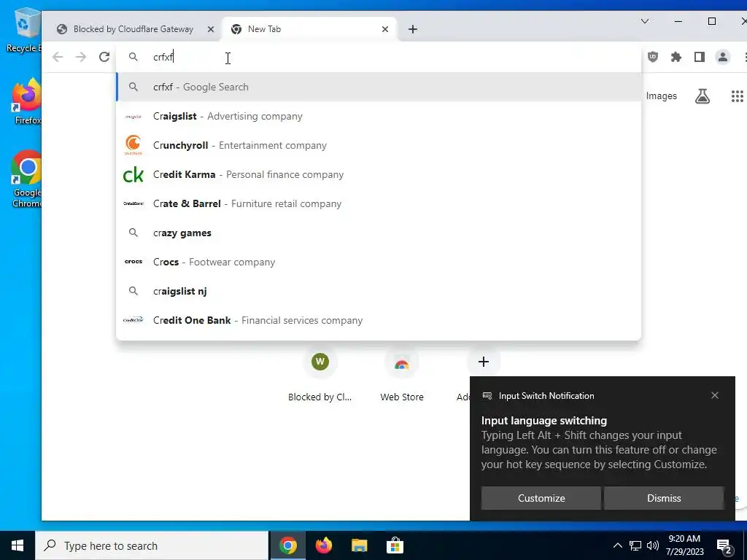Choose the Crunchyroll suggestion

coord(379,145)
